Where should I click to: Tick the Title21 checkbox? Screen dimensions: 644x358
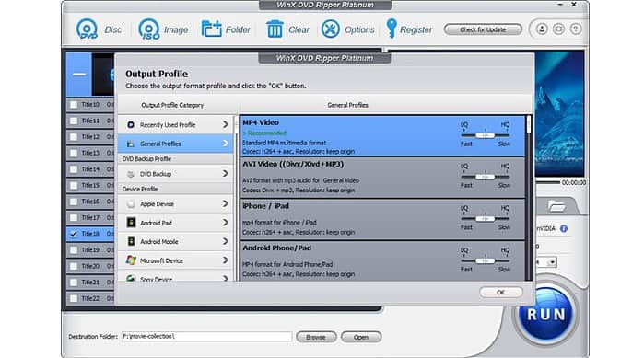point(74,283)
